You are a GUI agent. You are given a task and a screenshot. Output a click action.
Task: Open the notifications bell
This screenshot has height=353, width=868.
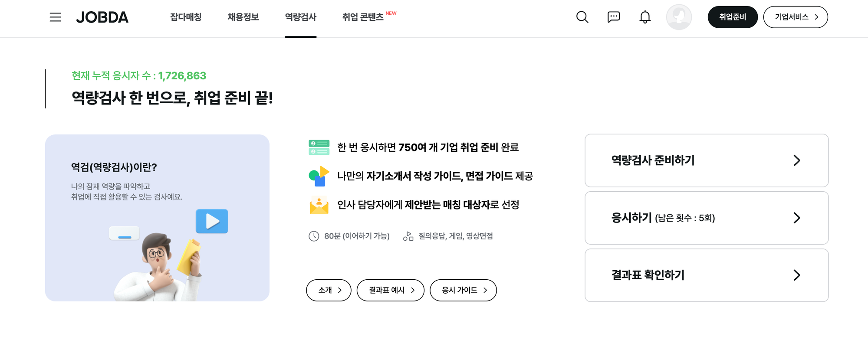click(x=645, y=17)
